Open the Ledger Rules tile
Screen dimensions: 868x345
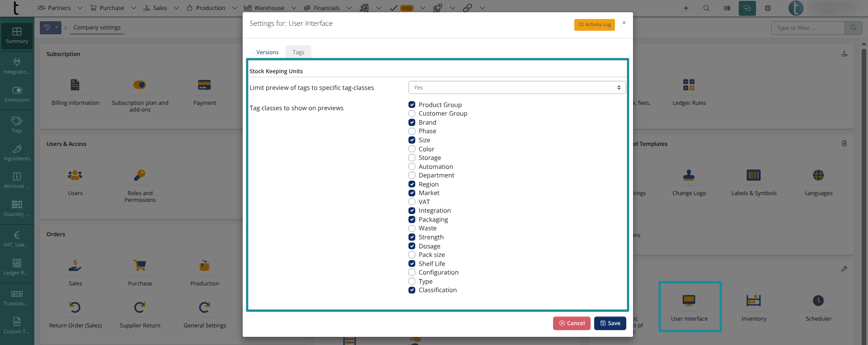coord(689,92)
